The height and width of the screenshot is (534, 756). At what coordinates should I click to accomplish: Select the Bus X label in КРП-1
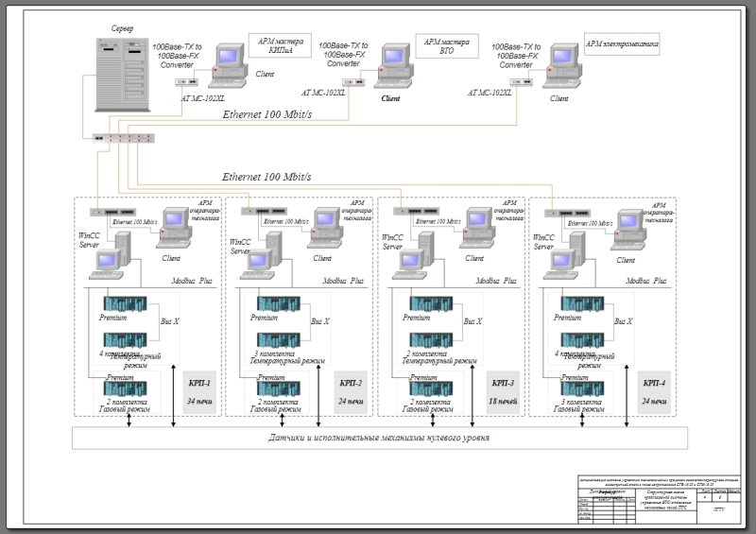click(x=170, y=321)
